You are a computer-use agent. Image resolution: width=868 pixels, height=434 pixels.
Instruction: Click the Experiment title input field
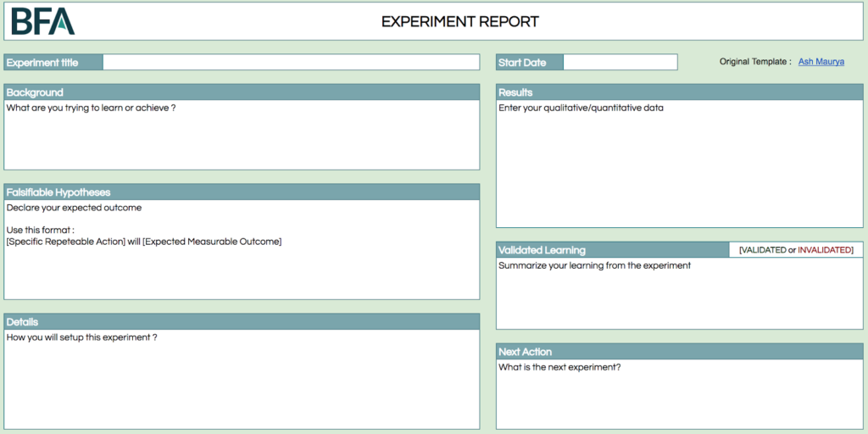pos(292,62)
